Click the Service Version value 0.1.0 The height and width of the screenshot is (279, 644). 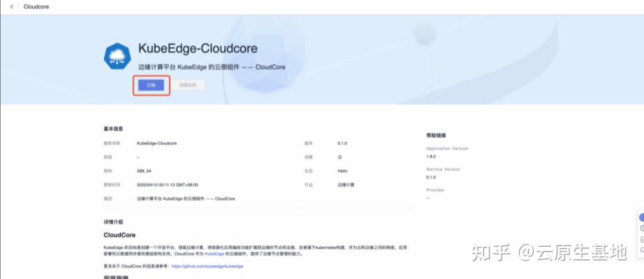click(x=431, y=178)
